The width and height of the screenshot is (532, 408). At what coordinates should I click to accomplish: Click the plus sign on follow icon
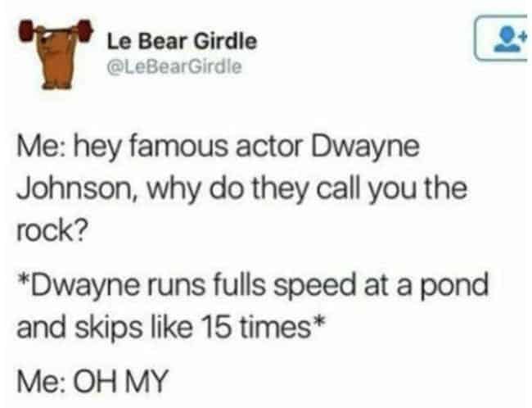pos(524,34)
